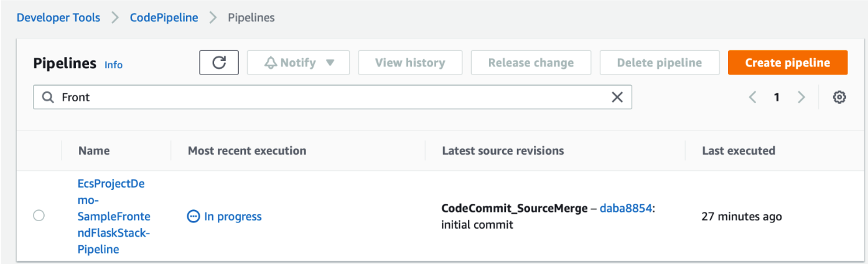This screenshot has width=868, height=264.
Task: Focus the pipeline search input field
Action: [330, 98]
